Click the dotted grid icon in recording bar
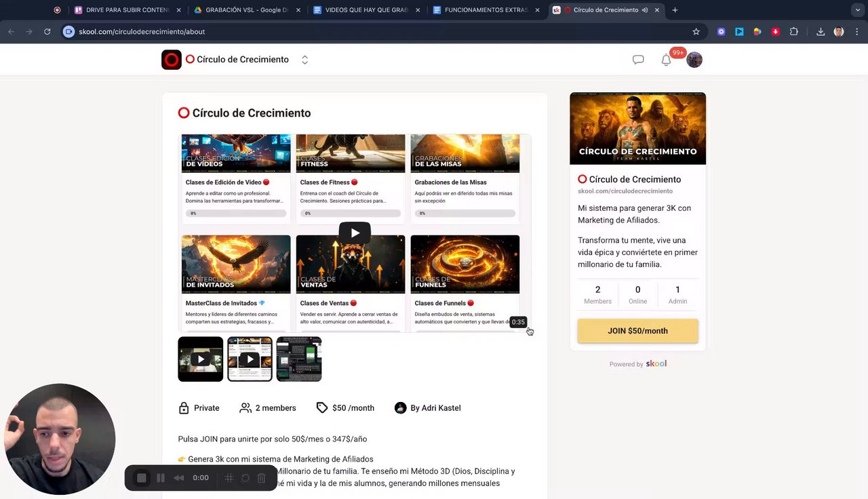 coord(229,478)
